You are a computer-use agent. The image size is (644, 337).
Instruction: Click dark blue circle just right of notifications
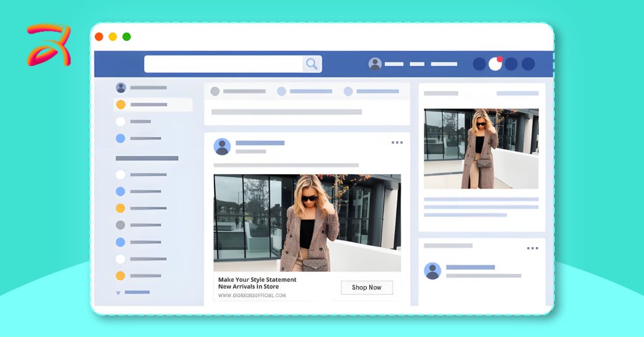pos(511,64)
